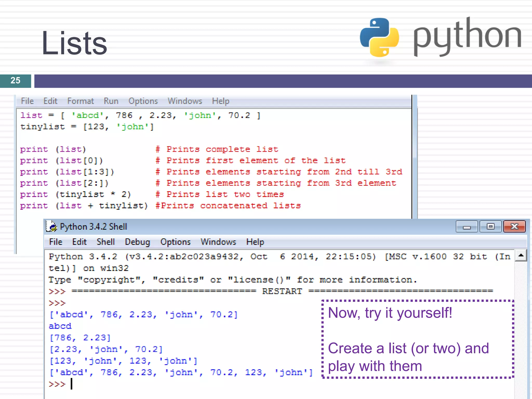Screen dimensions: 532x399
Task: Maximize the Python 3.4.2 Shell window
Action: tap(490, 227)
